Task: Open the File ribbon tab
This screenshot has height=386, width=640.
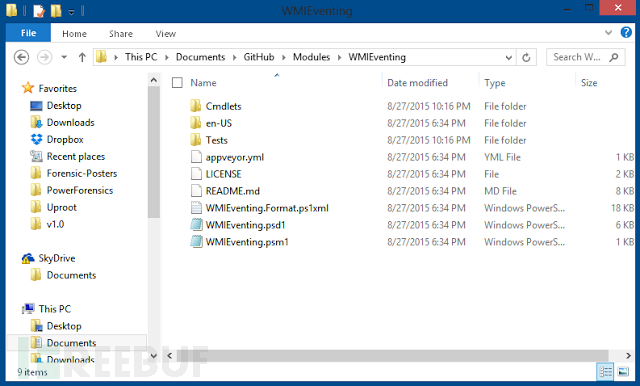Action: 28,33
